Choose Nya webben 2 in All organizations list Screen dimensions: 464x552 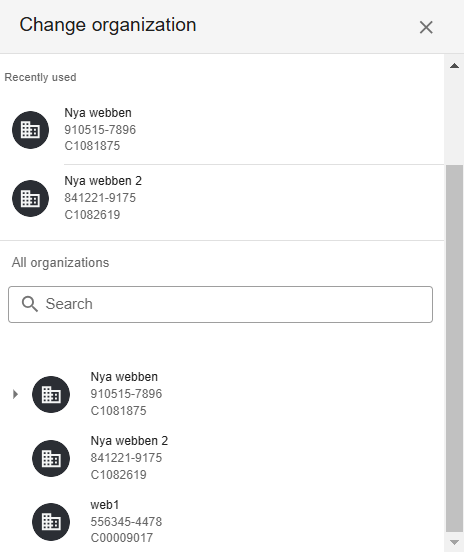[x=129, y=441]
